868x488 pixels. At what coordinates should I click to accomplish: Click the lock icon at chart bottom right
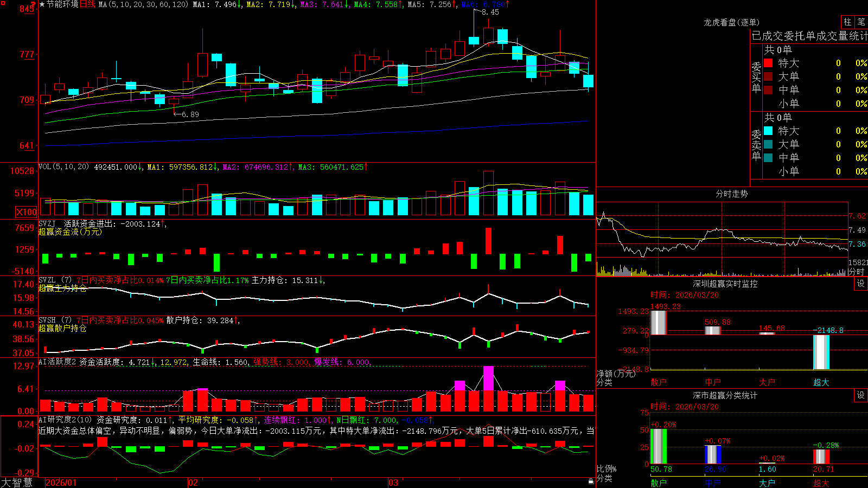pos(591,481)
